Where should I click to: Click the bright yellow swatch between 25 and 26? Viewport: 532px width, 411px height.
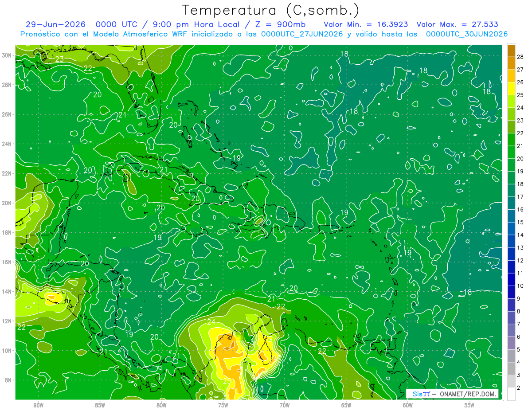click(511, 89)
